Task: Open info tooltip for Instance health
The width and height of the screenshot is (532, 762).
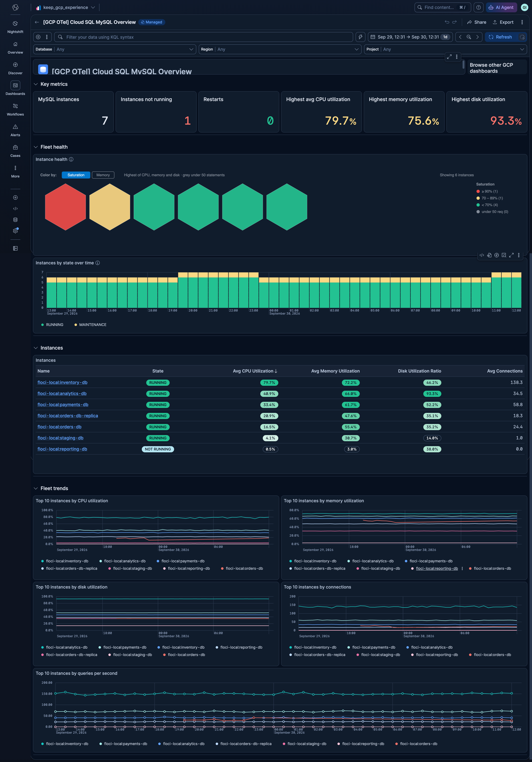Action: tap(71, 159)
